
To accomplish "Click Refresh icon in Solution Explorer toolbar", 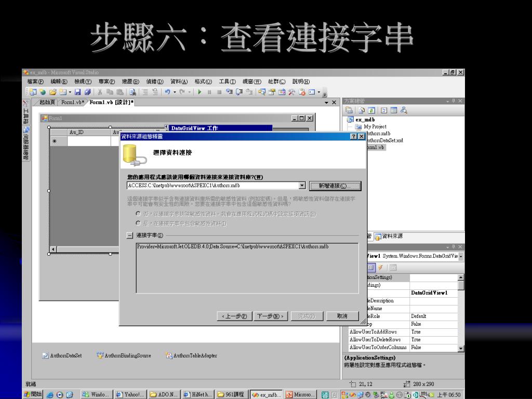I will pyautogui.click(x=371, y=110).
